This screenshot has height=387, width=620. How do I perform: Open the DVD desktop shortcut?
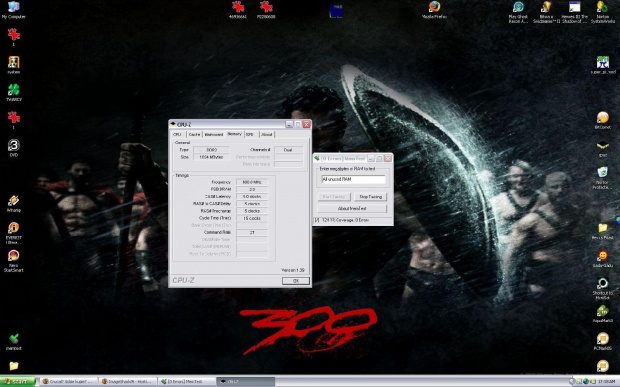(13, 148)
